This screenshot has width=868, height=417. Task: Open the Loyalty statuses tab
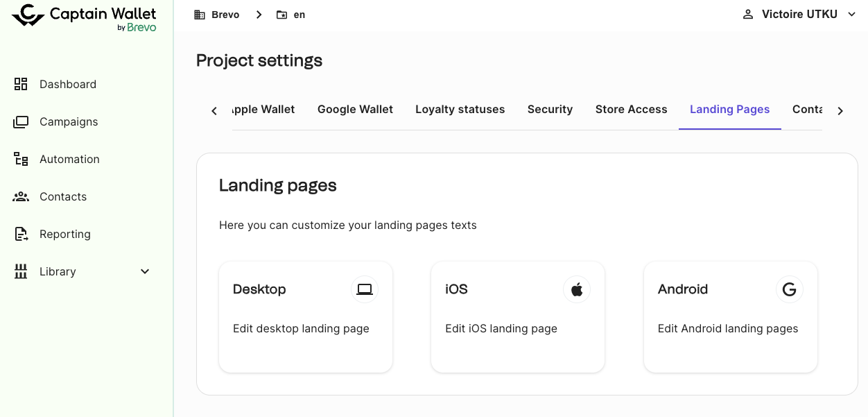tap(460, 110)
